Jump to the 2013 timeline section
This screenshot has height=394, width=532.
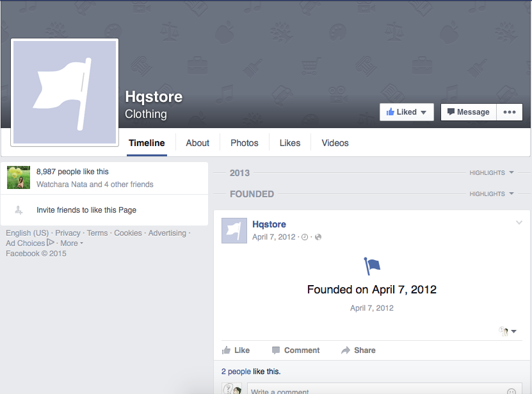239,173
